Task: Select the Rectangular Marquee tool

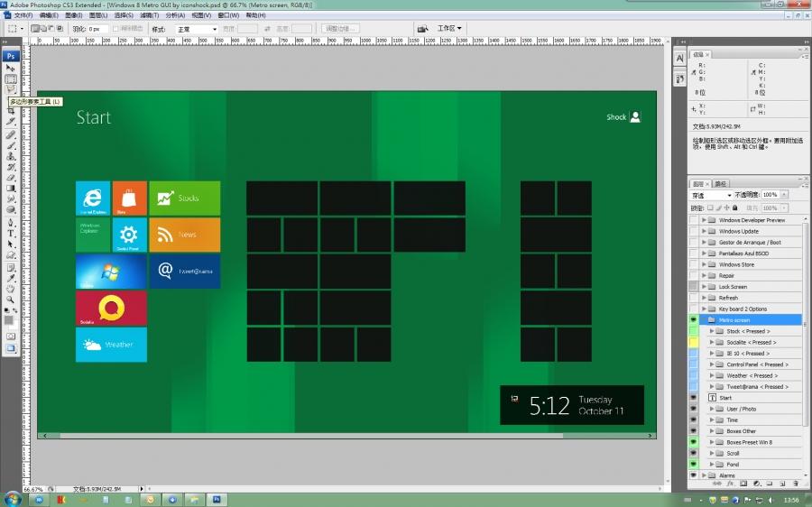Action: pyautogui.click(x=11, y=78)
